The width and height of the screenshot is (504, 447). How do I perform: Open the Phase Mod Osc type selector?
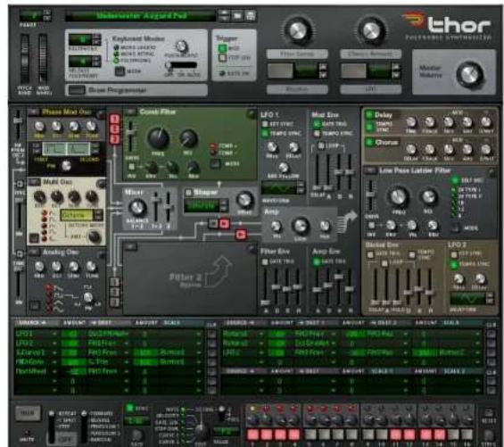(x=33, y=112)
